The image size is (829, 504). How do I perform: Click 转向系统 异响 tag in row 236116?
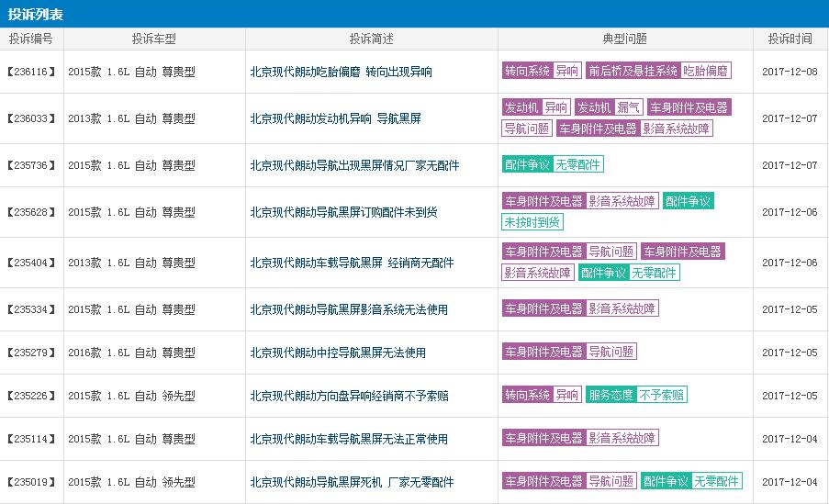click(542, 71)
